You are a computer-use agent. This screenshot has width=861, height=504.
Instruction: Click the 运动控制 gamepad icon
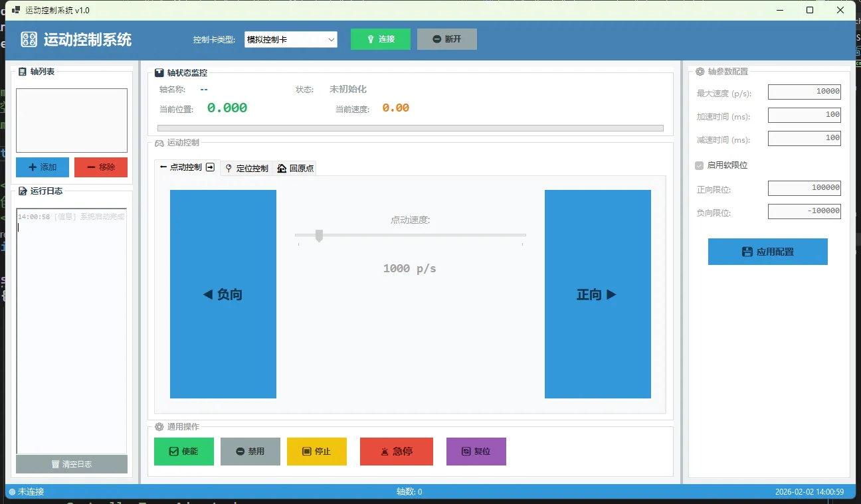[x=159, y=143]
